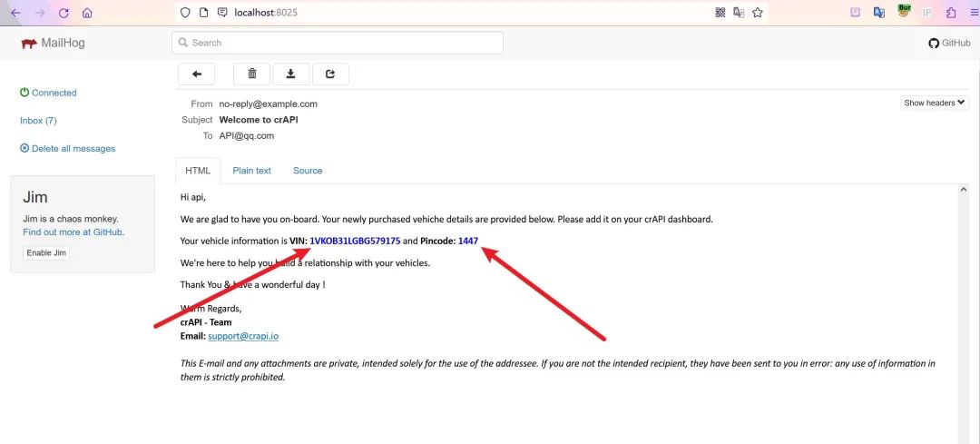
Task: Click the subject Welcome to crAPI
Action: click(x=258, y=120)
